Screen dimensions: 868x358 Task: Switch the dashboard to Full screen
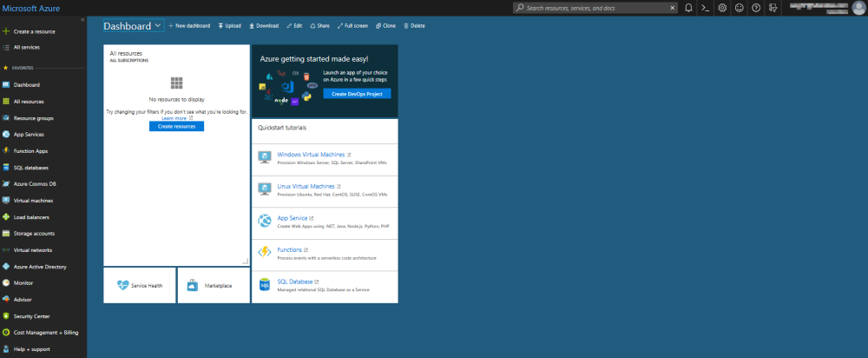tap(352, 25)
